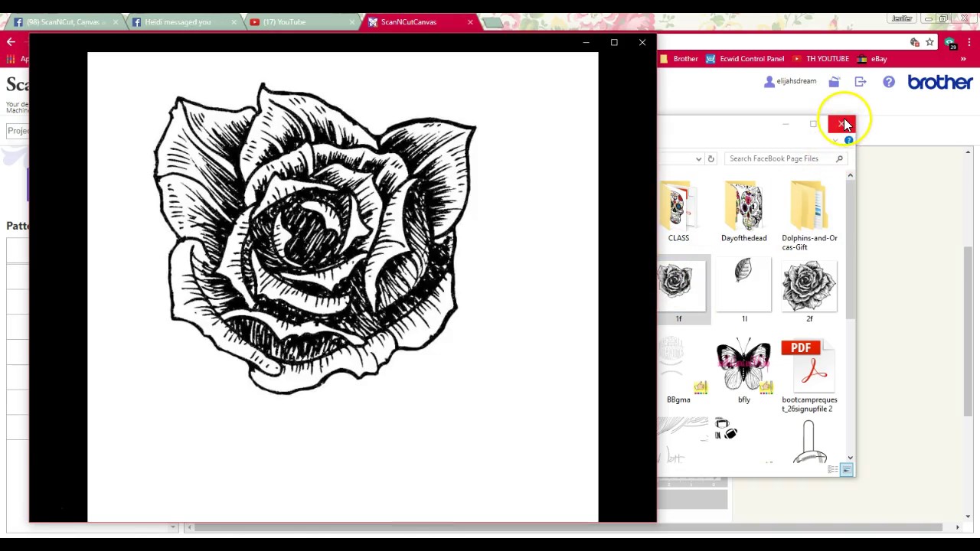Expand the file list down chevron
980x551 pixels.
[850, 458]
